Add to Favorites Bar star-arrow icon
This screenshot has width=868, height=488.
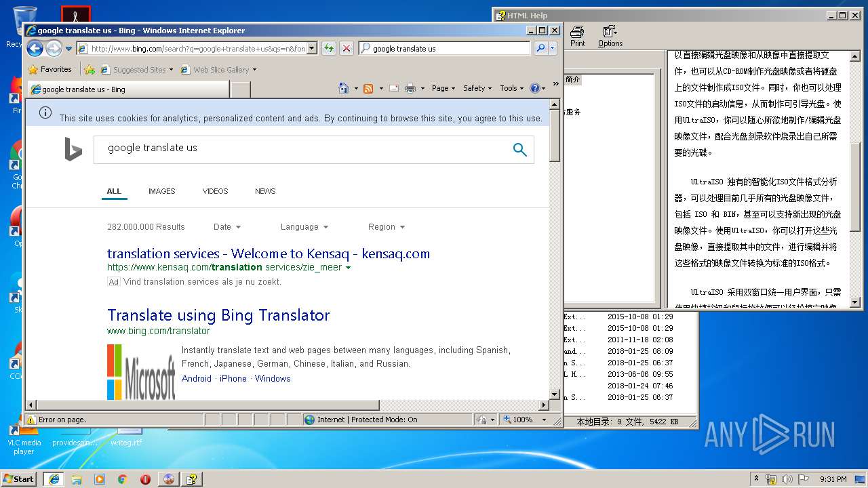(89, 69)
